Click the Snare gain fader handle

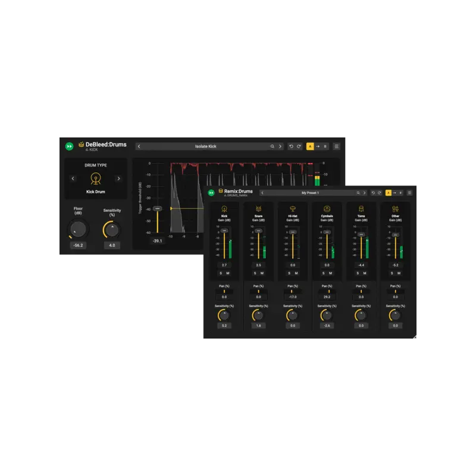[x=259, y=231]
